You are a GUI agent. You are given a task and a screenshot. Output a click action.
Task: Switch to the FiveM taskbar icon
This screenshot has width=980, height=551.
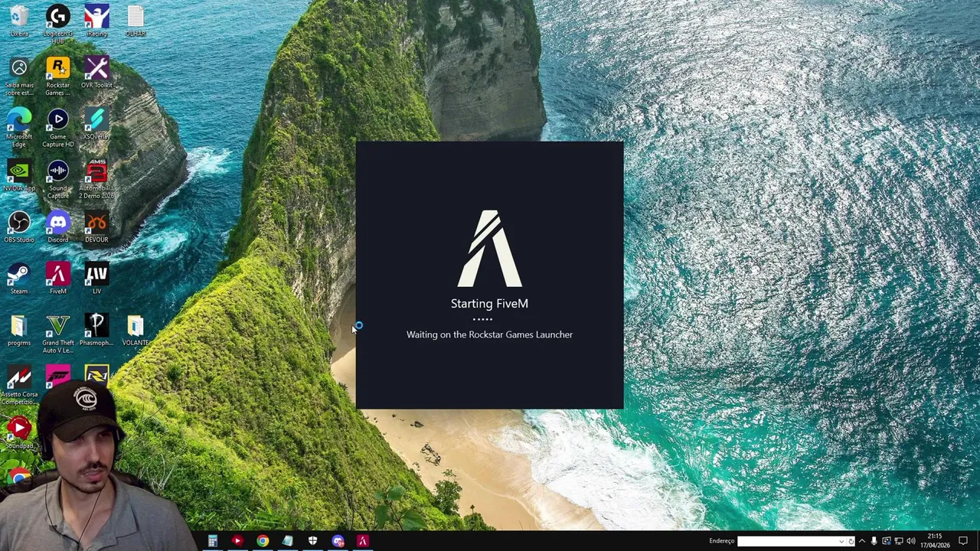[363, 541]
